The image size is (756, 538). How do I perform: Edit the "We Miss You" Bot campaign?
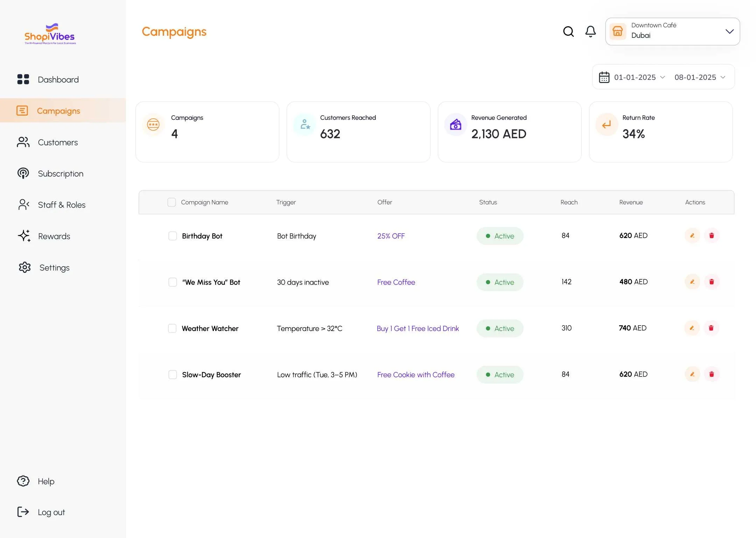pyautogui.click(x=692, y=282)
